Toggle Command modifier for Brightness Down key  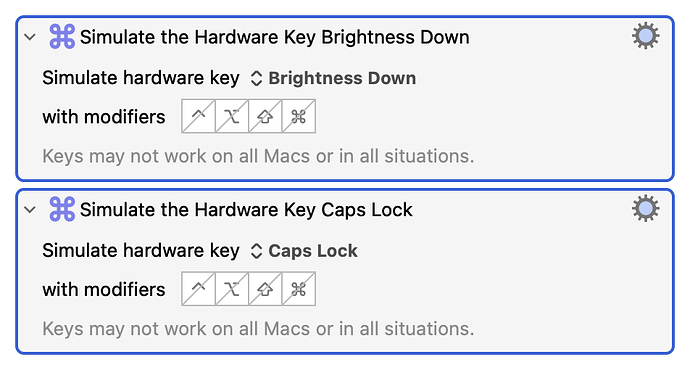pos(299,116)
